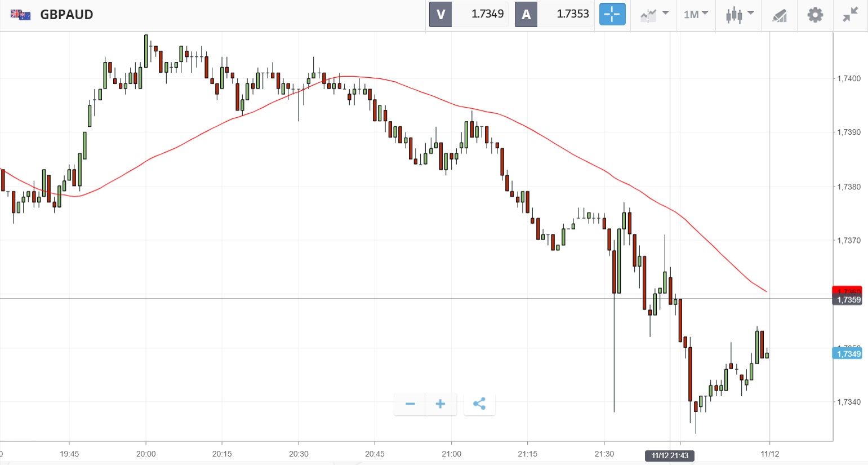Image resolution: width=868 pixels, height=465 pixels.
Task: Toggle the crosshair cursor button
Action: click(x=612, y=15)
